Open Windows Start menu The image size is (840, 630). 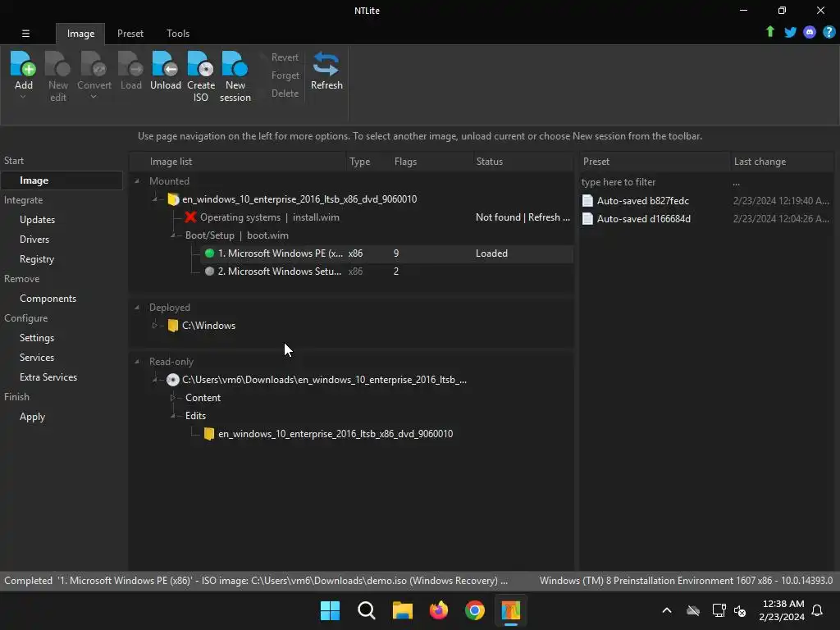pyautogui.click(x=330, y=610)
